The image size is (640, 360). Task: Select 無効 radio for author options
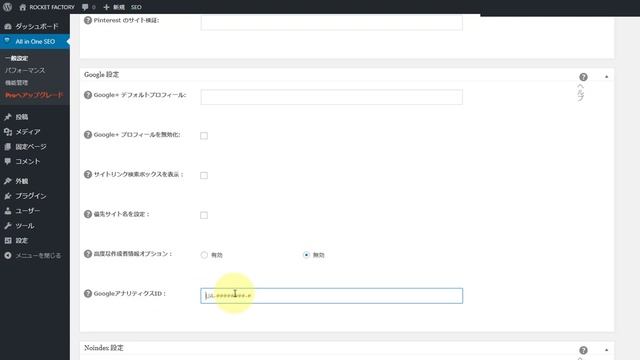click(306, 255)
